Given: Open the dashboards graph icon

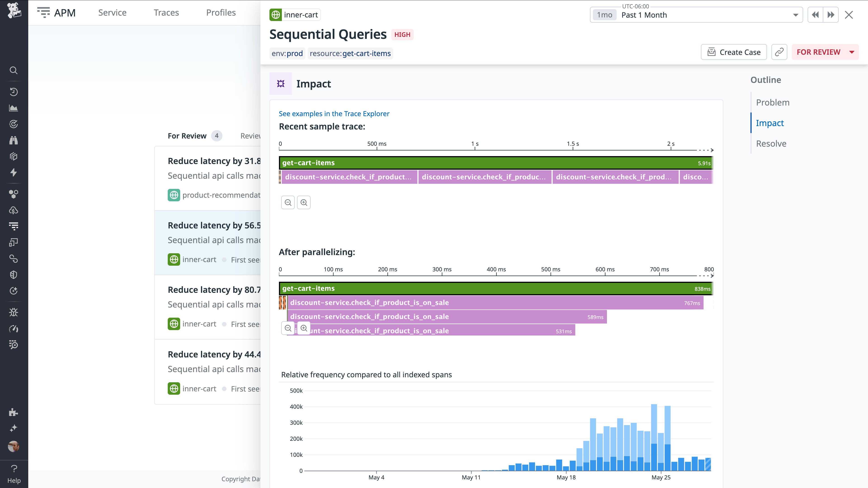Looking at the screenshot, I should pyautogui.click(x=14, y=108).
